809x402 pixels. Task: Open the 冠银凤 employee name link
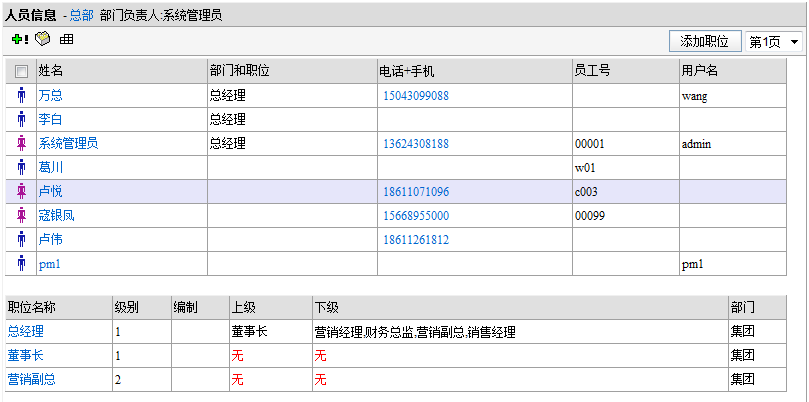click(x=58, y=216)
